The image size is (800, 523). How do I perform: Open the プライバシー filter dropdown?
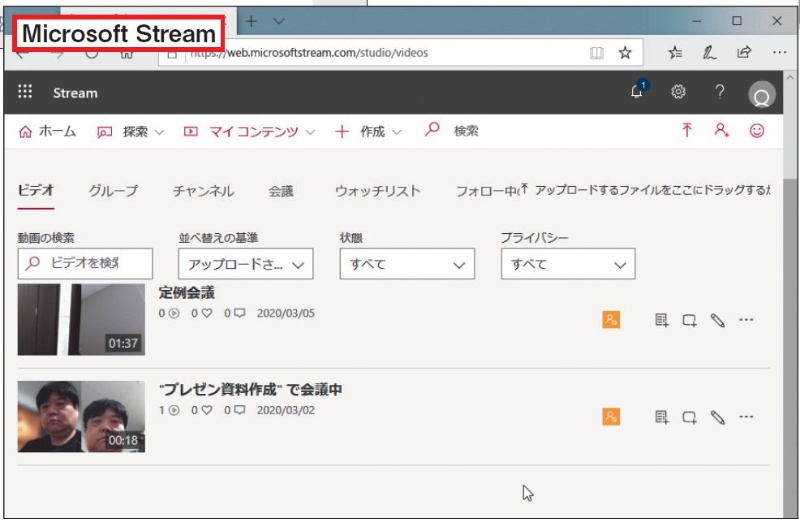pyautogui.click(x=567, y=265)
